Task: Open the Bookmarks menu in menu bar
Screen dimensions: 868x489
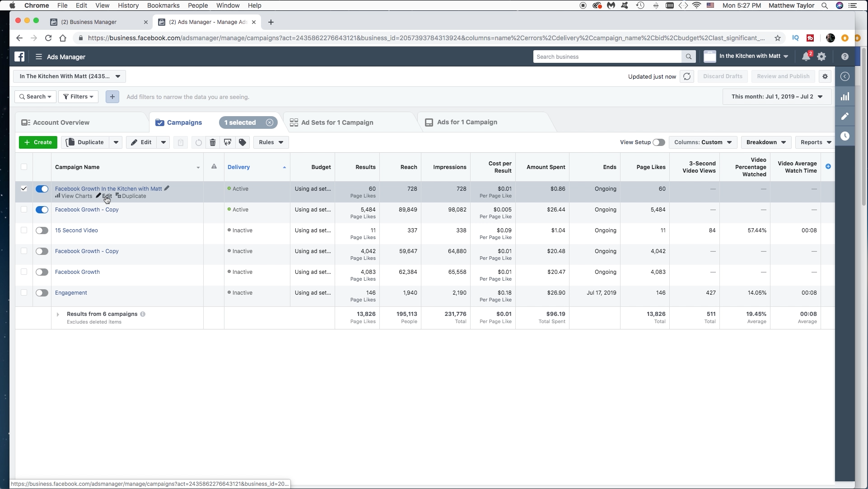Action: click(163, 5)
